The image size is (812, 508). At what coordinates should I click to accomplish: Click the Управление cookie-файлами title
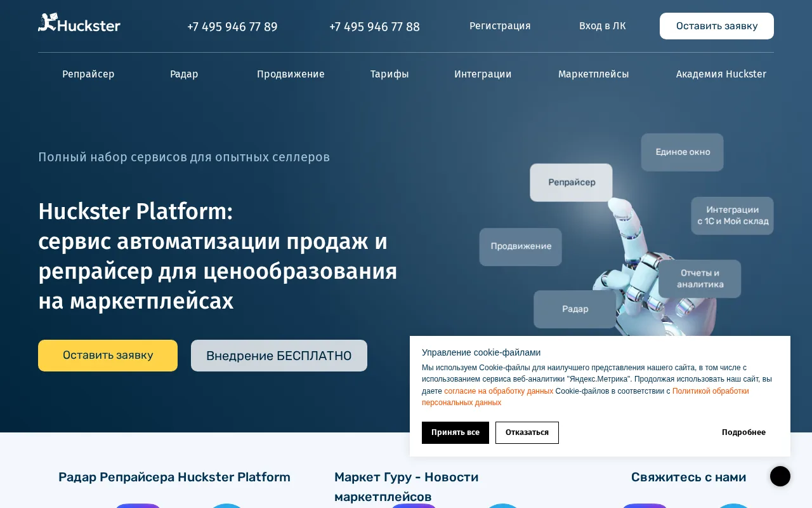tap(481, 352)
